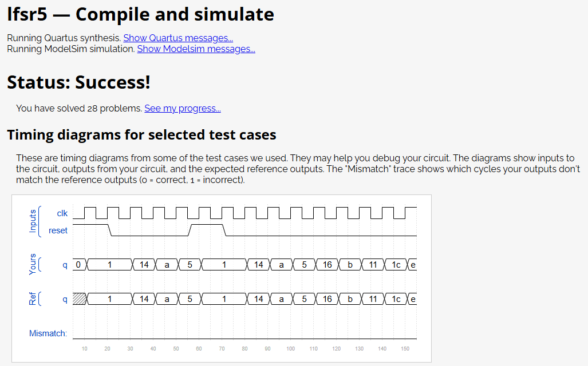This screenshot has height=366, width=588.
Task: Open the See my progress link
Action: (x=183, y=109)
